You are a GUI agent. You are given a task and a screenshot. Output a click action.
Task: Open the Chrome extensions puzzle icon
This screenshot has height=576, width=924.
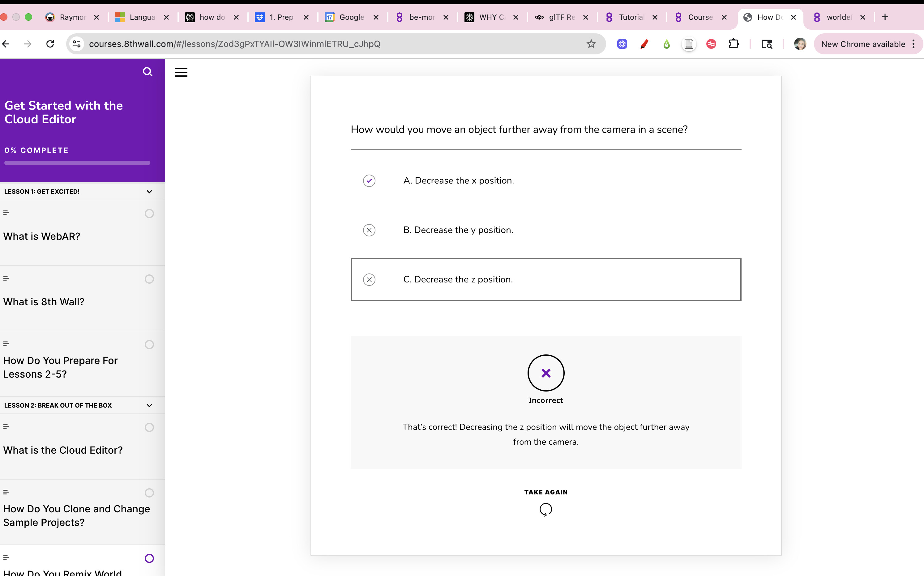coord(734,44)
